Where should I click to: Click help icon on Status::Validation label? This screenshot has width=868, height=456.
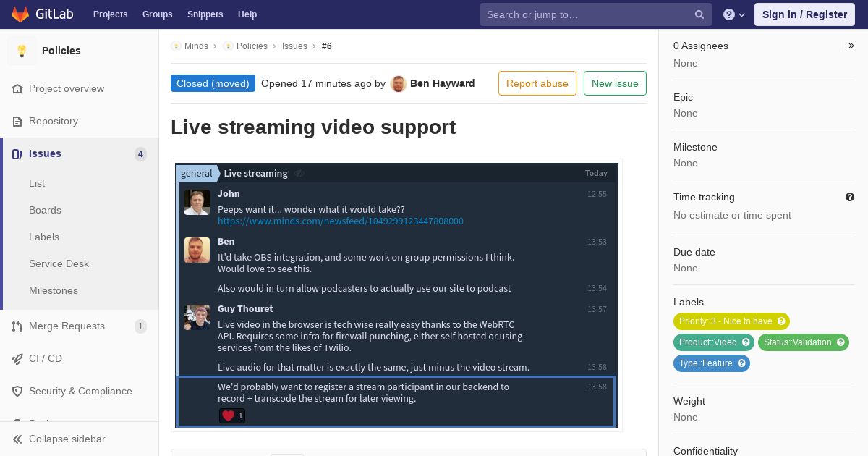click(x=841, y=342)
